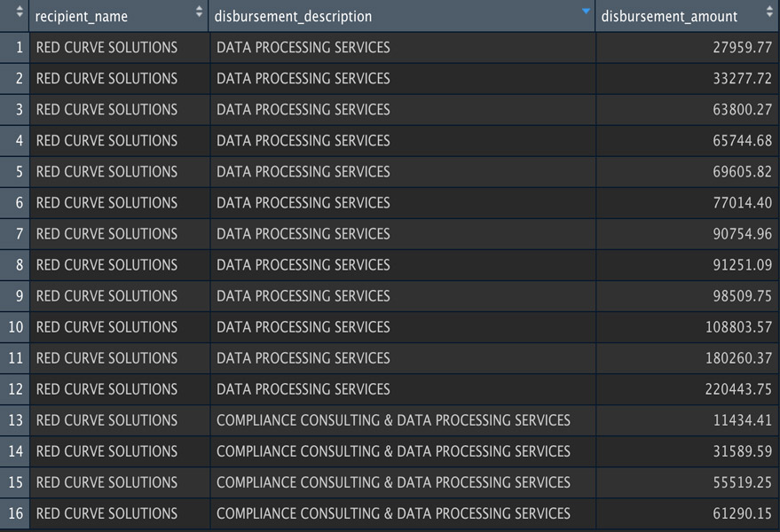Screen dimensions: 780x532
Task: Click RED CURVE SOLUTIONS in row 1
Action: click(x=106, y=47)
